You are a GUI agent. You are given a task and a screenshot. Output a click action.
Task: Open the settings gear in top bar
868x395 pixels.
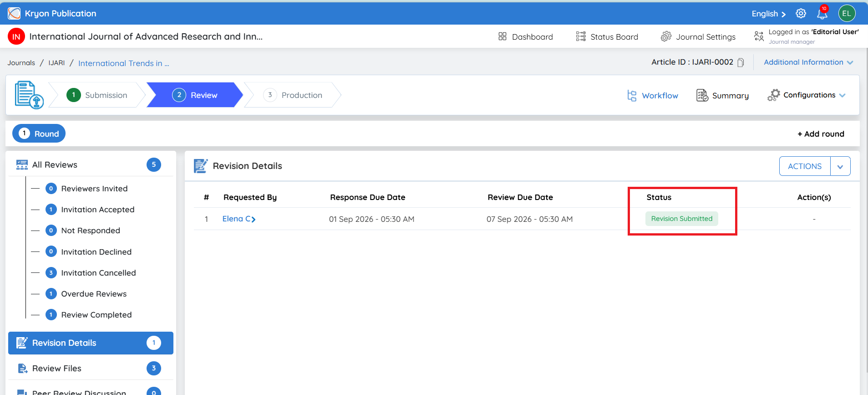[801, 14]
